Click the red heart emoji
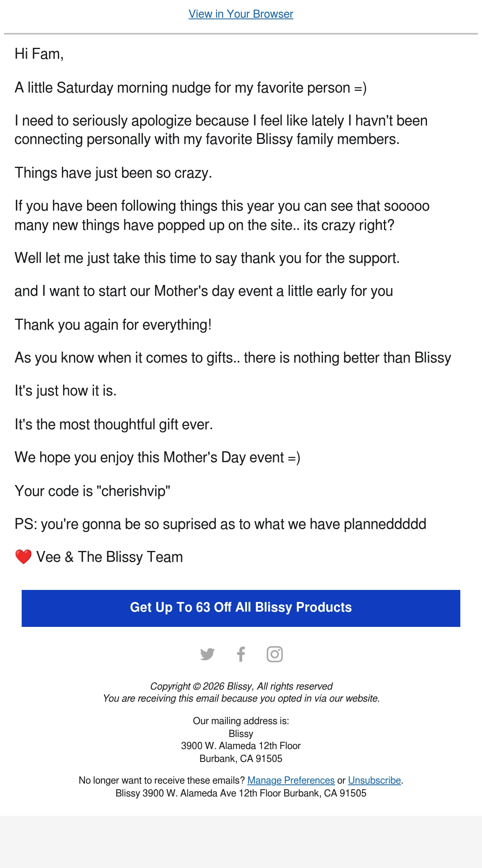This screenshot has width=482, height=868. 23,557
